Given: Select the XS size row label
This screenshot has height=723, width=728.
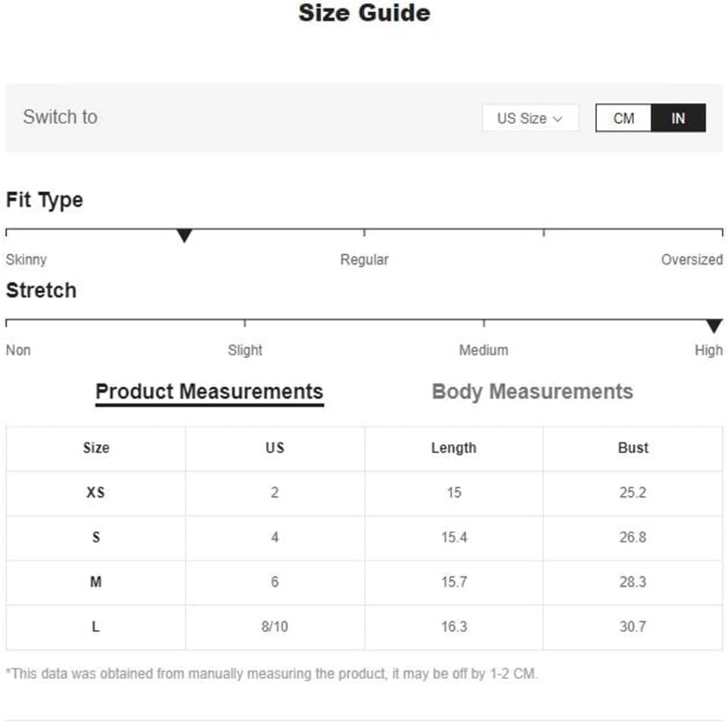Looking at the screenshot, I should [x=95, y=492].
